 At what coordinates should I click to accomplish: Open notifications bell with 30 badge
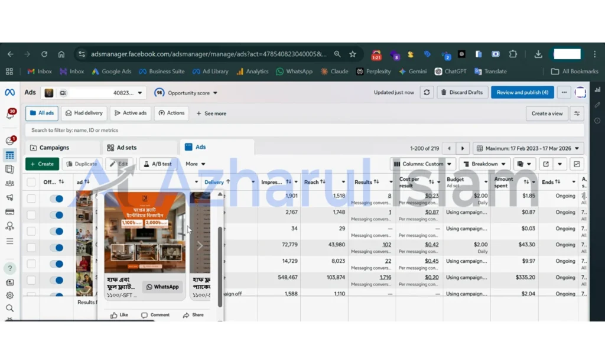10,114
